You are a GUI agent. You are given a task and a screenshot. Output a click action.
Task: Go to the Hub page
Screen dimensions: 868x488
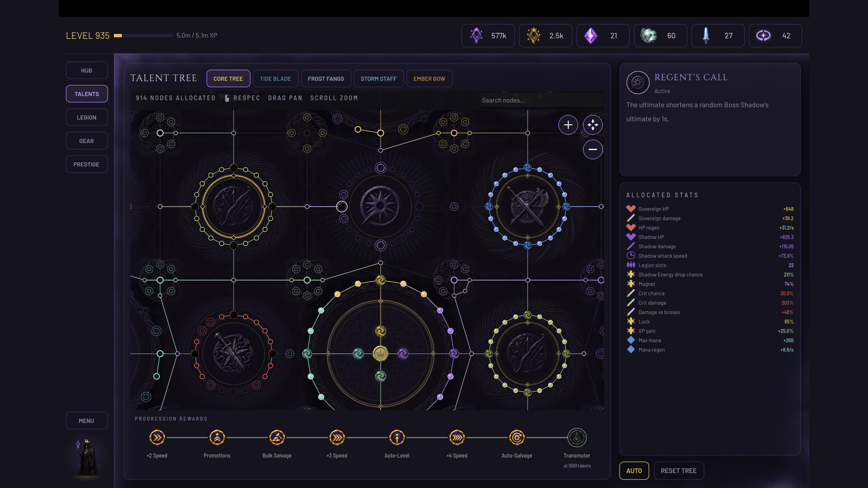click(x=87, y=70)
